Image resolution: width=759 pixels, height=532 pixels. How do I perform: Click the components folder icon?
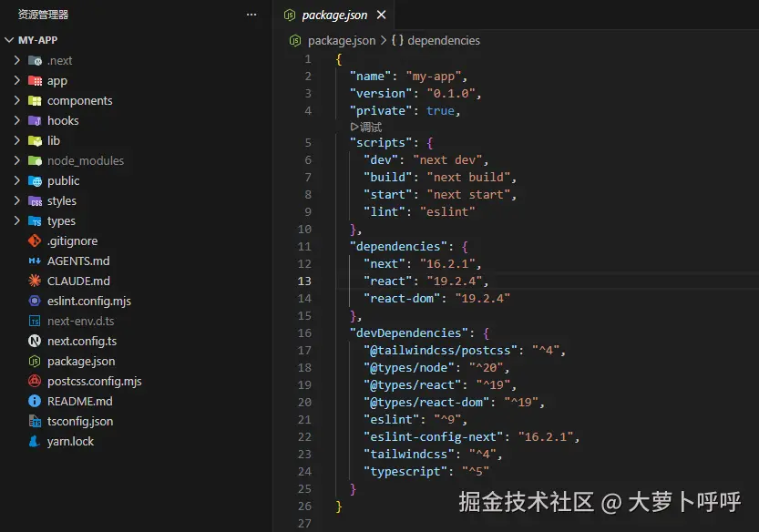point(35,101)
